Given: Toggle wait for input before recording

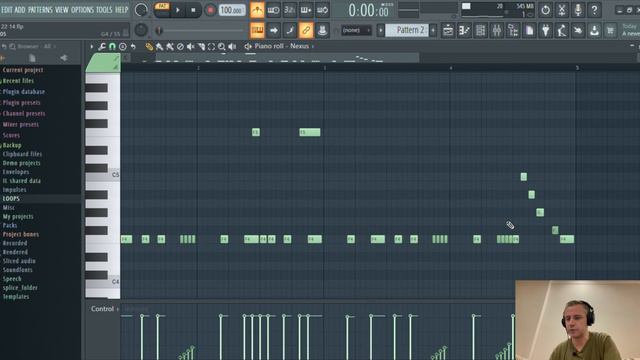Looking at the screenshot, I should 273,10.
